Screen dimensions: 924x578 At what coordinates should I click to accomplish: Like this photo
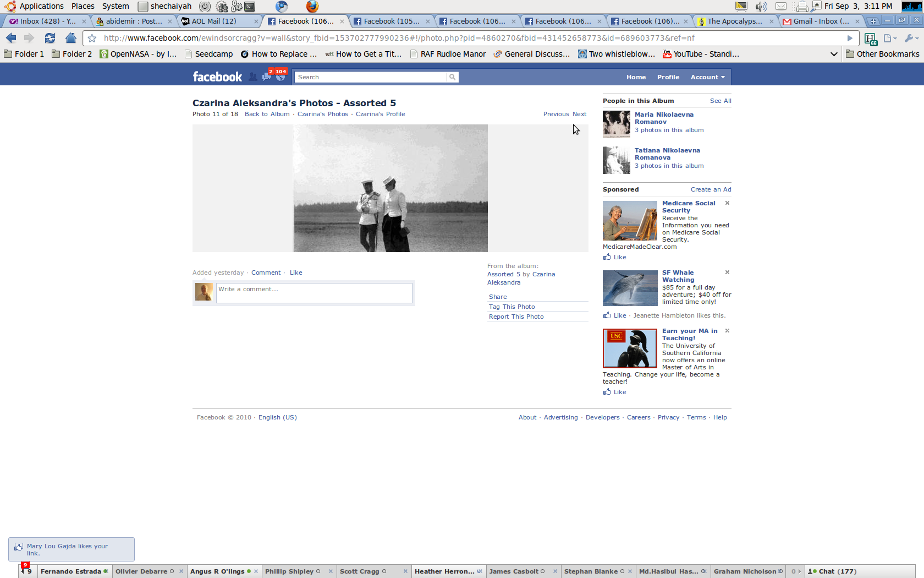click(x=296, y=272)
